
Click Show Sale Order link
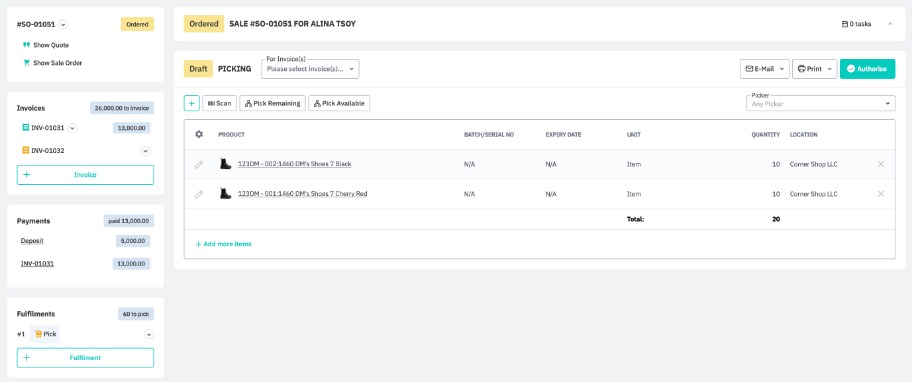(58, 63)
